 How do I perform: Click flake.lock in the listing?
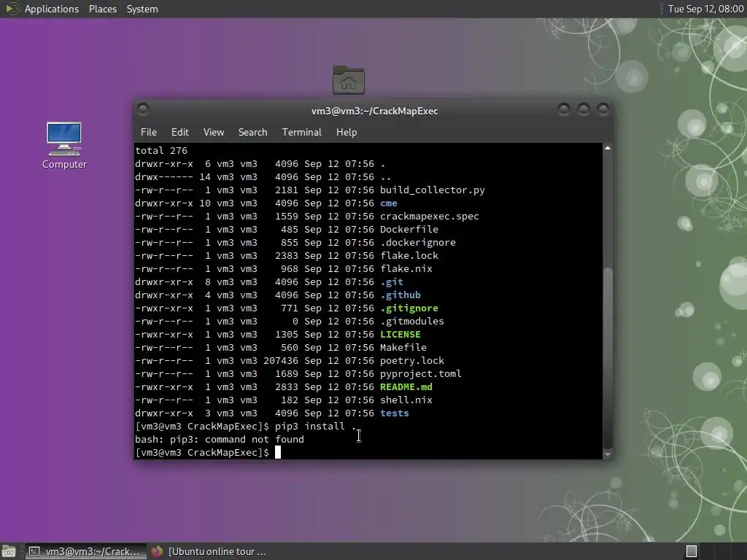pos(409,256)
